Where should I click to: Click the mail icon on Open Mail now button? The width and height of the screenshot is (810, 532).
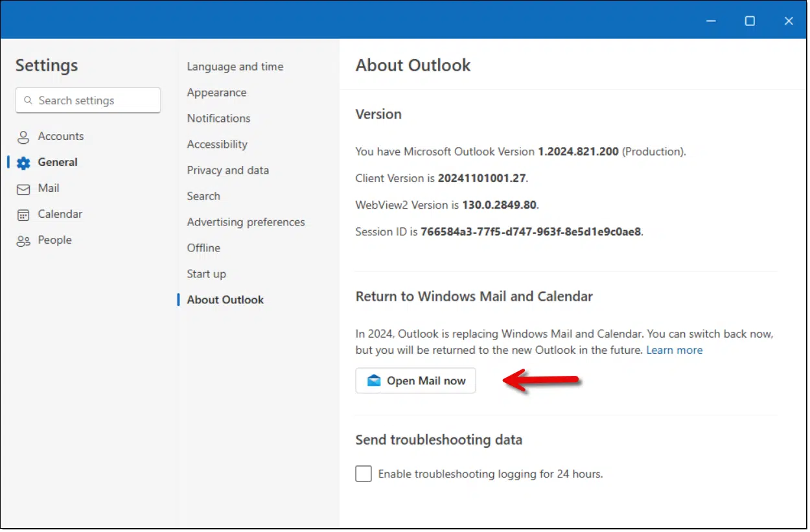point(374,380)
